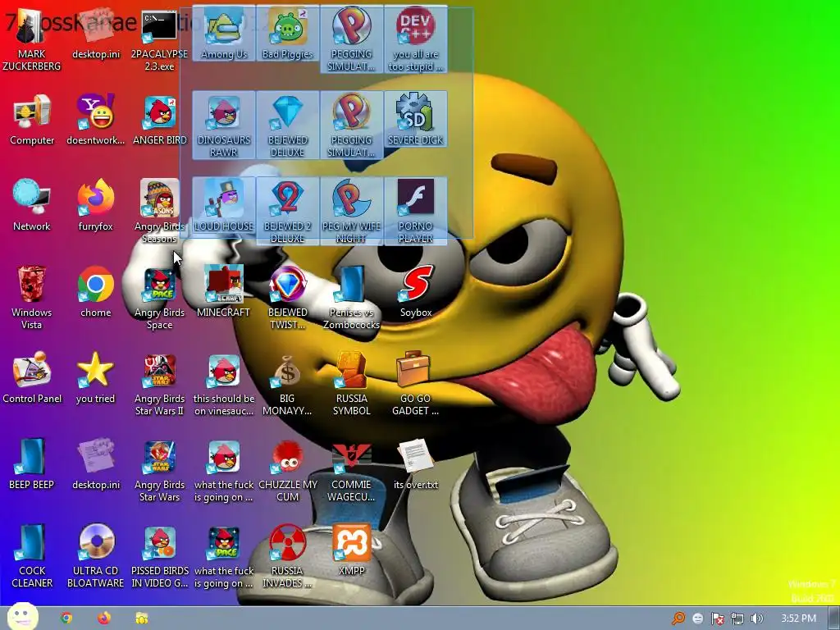Image resolution: width=840 pixels, height=630 pixels.
Task: Select the Dev-C++ 'you all are too stupid' shortcut
Action: click(x=416, y=39)
